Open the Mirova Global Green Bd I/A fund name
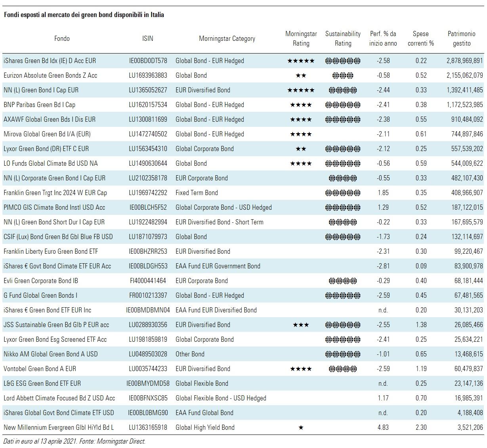This screenshot has height=448, width=487. point(47,134)
